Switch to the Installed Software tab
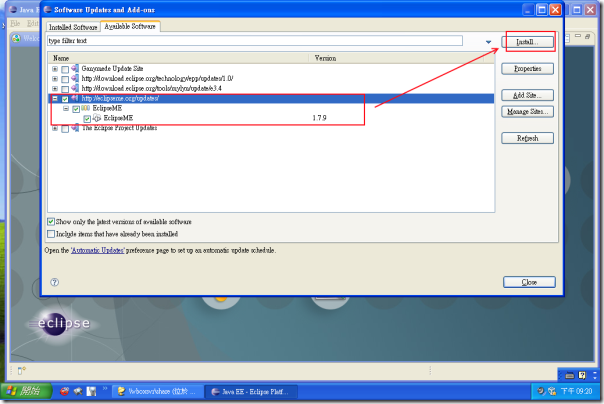The height and width of the screenshot is (404, 604). coord(73,27)
